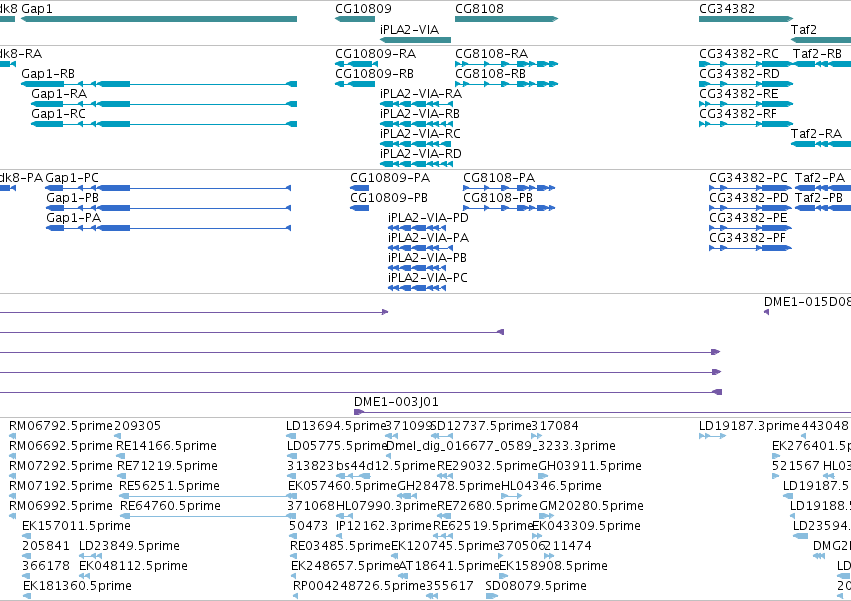
Task: Select transcript label iPLA2-VIA-RB
Action: 420,113
